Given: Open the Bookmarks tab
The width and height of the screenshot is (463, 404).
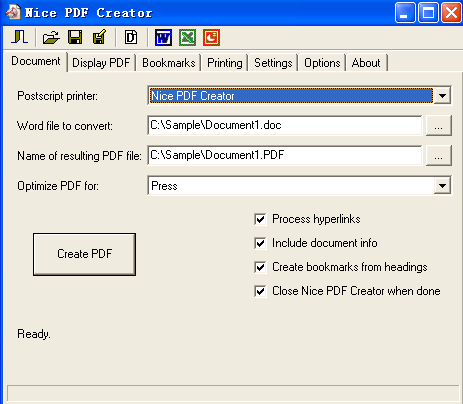Looking at the screenshot, I should [x=169, y=63].
